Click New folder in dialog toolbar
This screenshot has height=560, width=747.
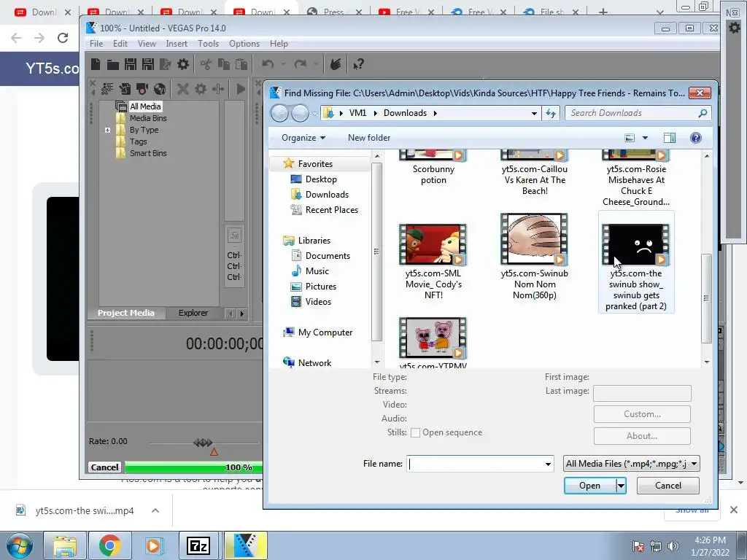[x=368, y=138]
